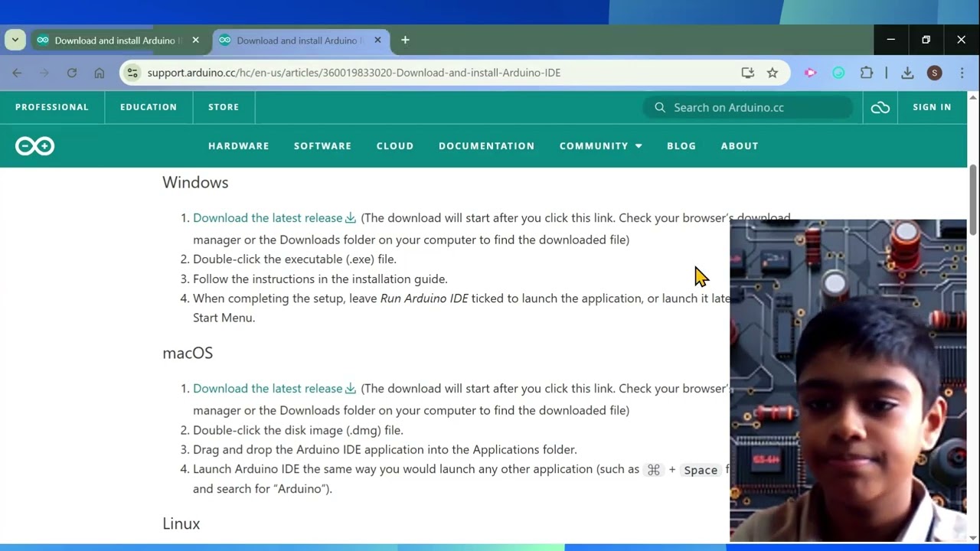Go to the Professional site
Viewport: 980px width, 551px height.
pos(52,107)
